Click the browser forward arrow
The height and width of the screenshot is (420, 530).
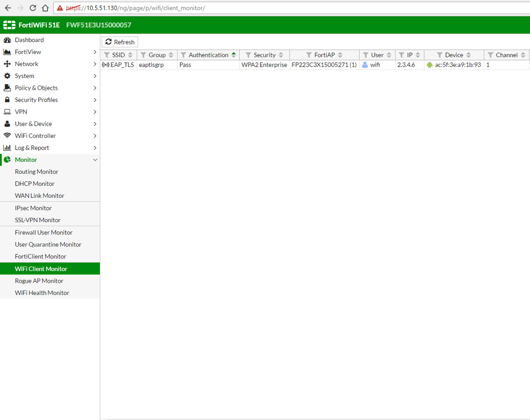tap(20, 8)
